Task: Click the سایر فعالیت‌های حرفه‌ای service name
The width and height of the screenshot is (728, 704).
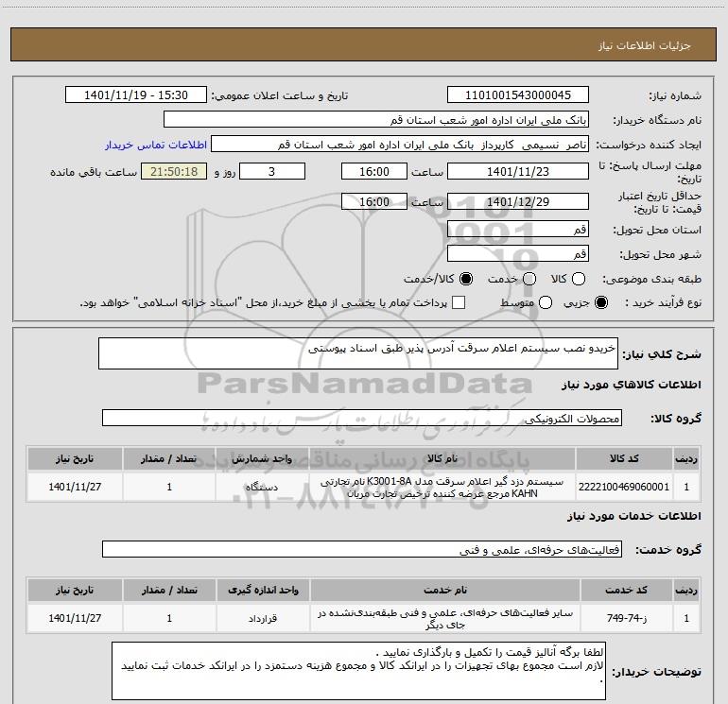Action: [444, 619]
